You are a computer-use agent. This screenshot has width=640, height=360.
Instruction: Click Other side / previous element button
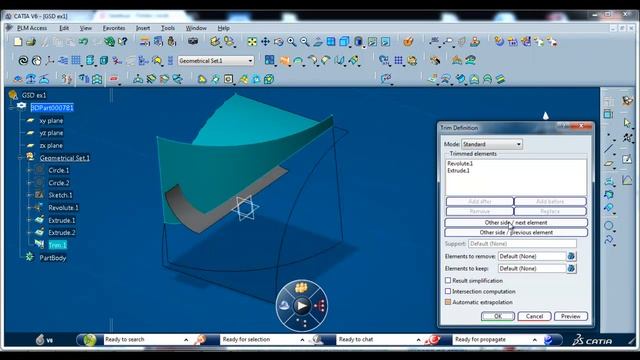coord(516,232)
